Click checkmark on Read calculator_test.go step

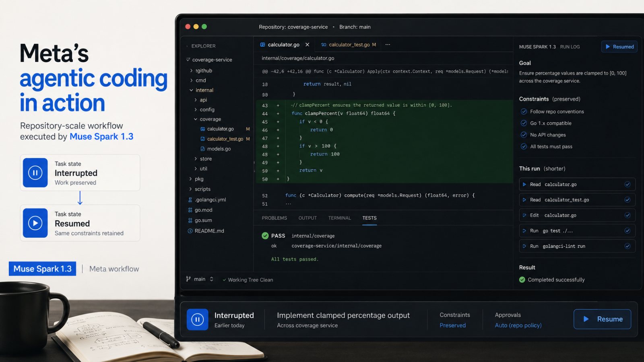[x=627, y=200]
